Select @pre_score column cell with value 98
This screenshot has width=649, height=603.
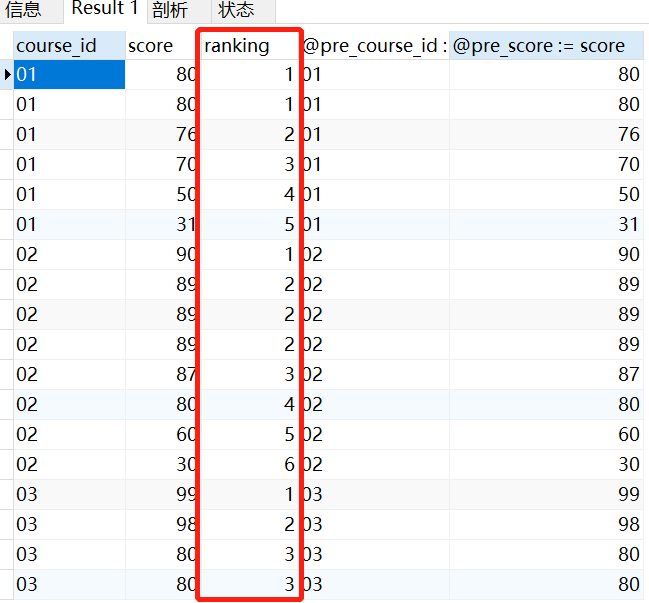tap(546, 524)
